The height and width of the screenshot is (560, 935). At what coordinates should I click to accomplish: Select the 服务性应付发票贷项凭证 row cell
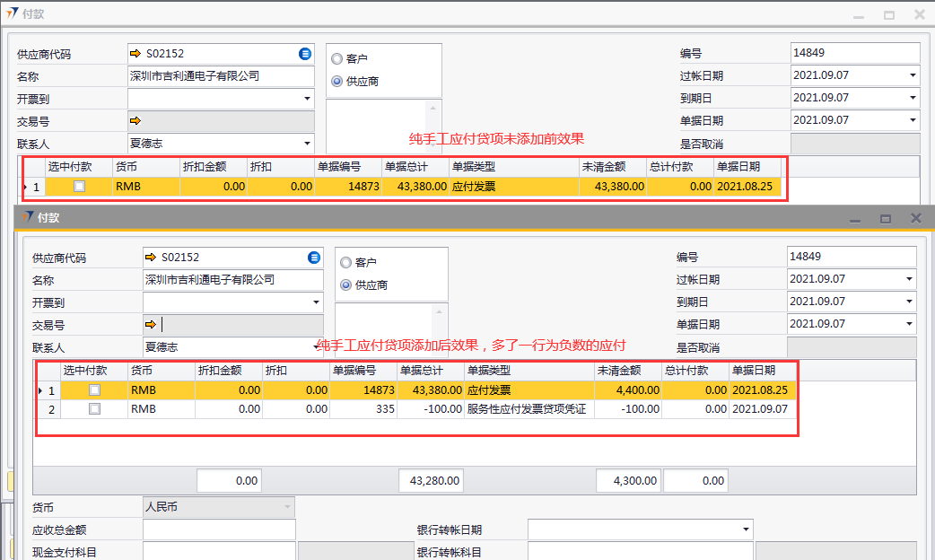tap(528, 409)
